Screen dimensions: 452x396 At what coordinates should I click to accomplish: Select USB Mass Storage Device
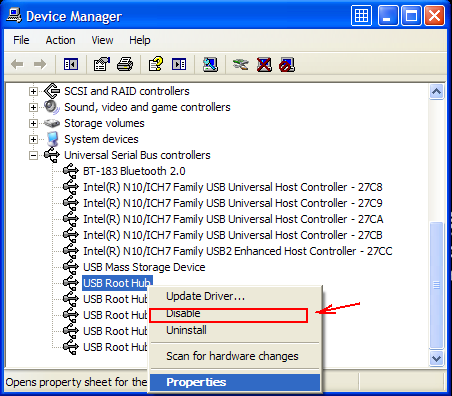tap(144, 267)
